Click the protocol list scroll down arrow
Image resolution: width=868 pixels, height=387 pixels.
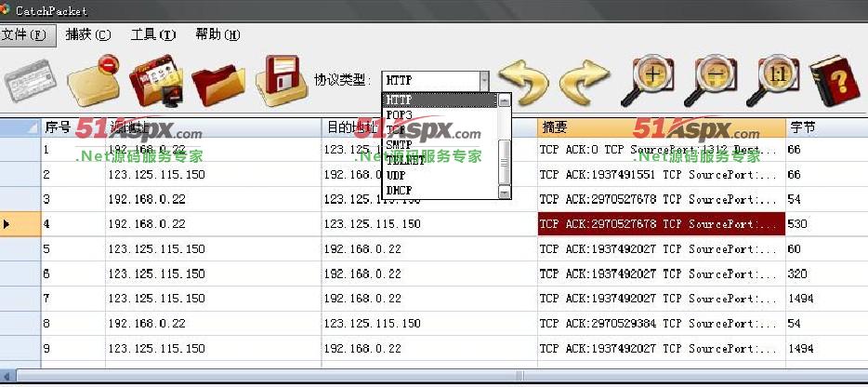[504, 192]
